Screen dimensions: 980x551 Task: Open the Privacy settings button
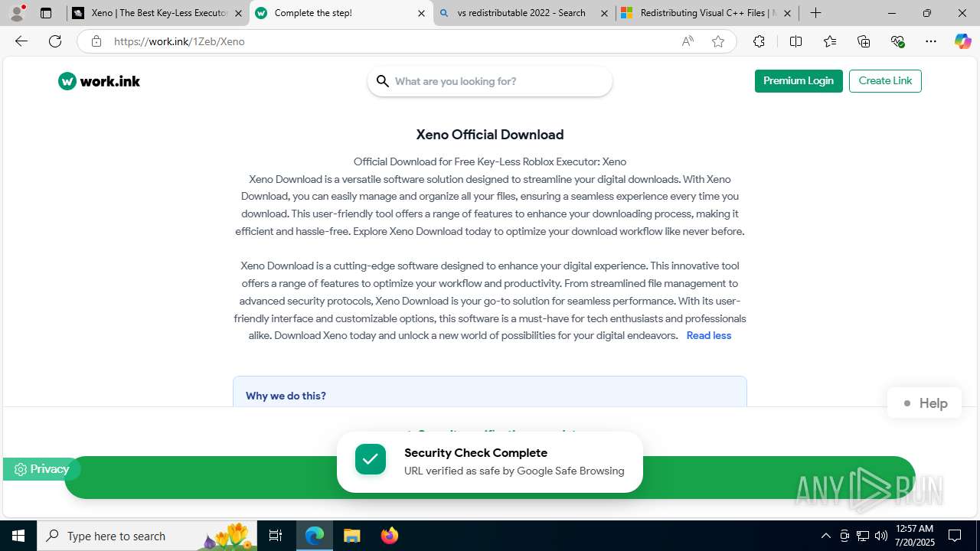tap(41, 469)
